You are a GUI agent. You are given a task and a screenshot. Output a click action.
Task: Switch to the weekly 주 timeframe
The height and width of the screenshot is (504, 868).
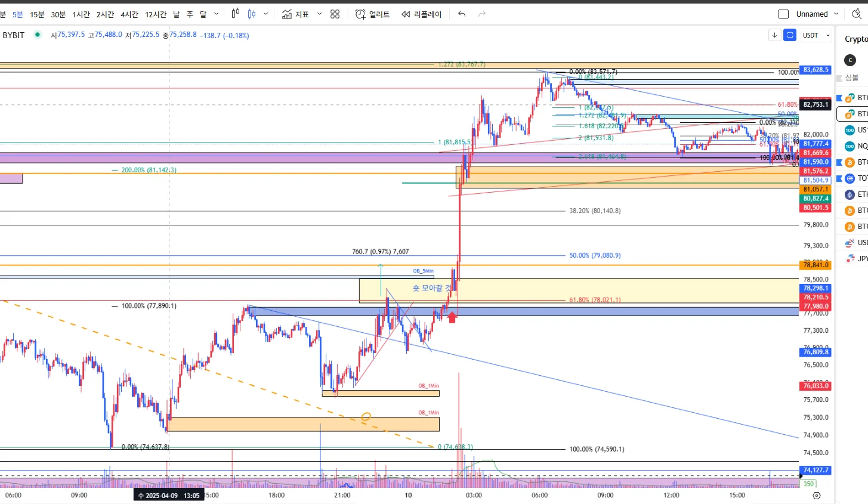pos(190,14)
